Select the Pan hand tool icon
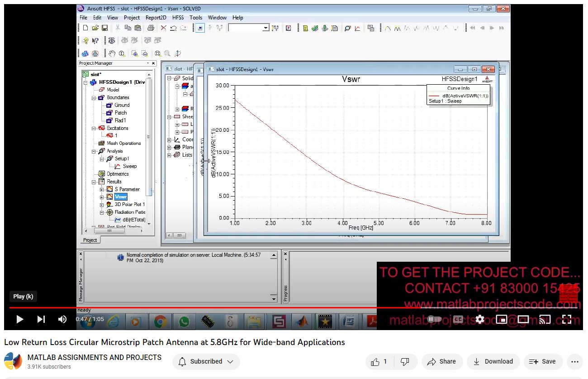Viewport: 588px width, 379px height. (112, 53)
